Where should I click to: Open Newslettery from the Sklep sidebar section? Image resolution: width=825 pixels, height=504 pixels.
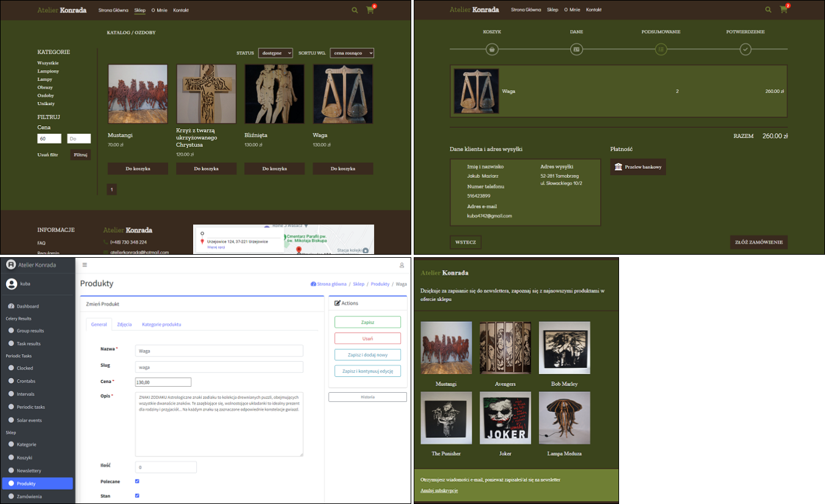click(x=29, y=470)
